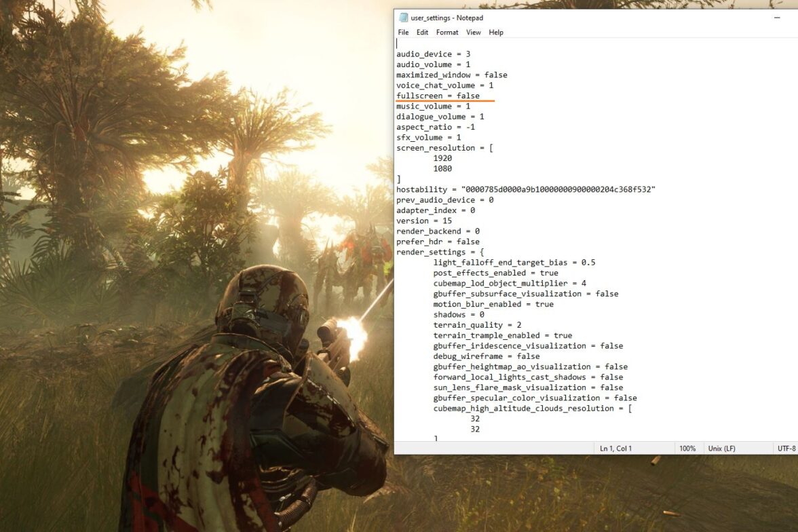Click the 'terrain_quality = 2' line

coord(477,325)
